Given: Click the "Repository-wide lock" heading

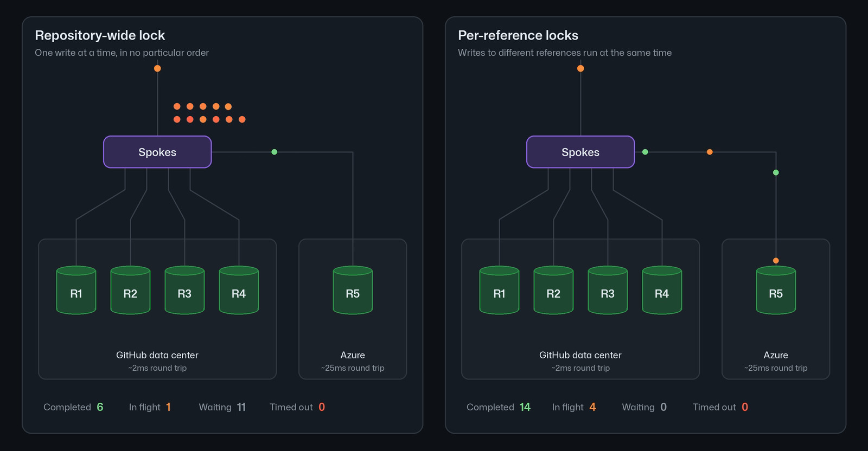Looking at the screenshot, I should pos(100,35).
